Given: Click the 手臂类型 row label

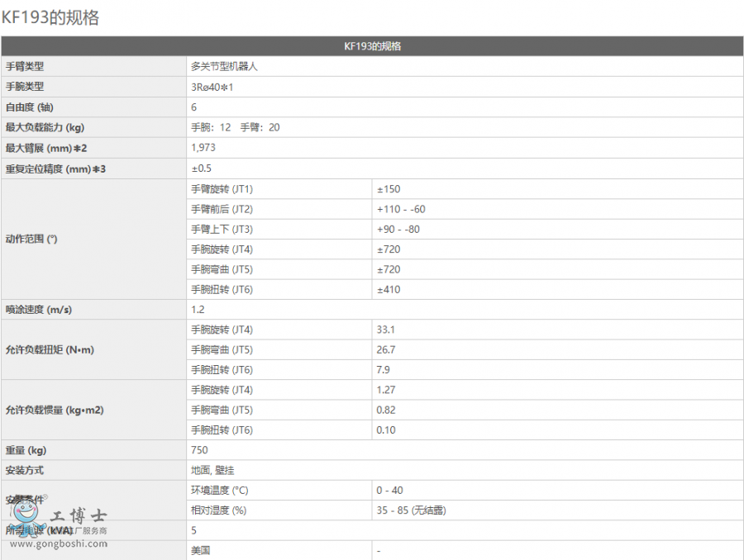Looking at the screenshot, I should click(x=25, y=66).
